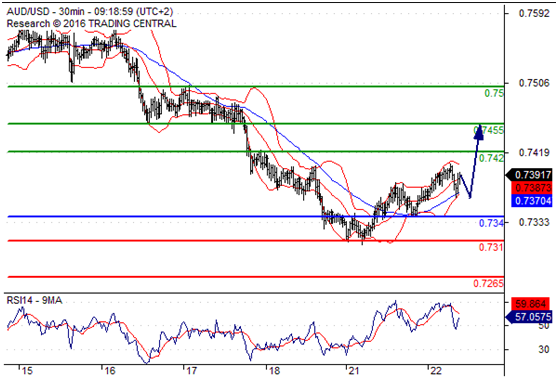The image size is (558, 380).
Task: Select the green 0.742 resistance label
Action: tap(491, 158)
